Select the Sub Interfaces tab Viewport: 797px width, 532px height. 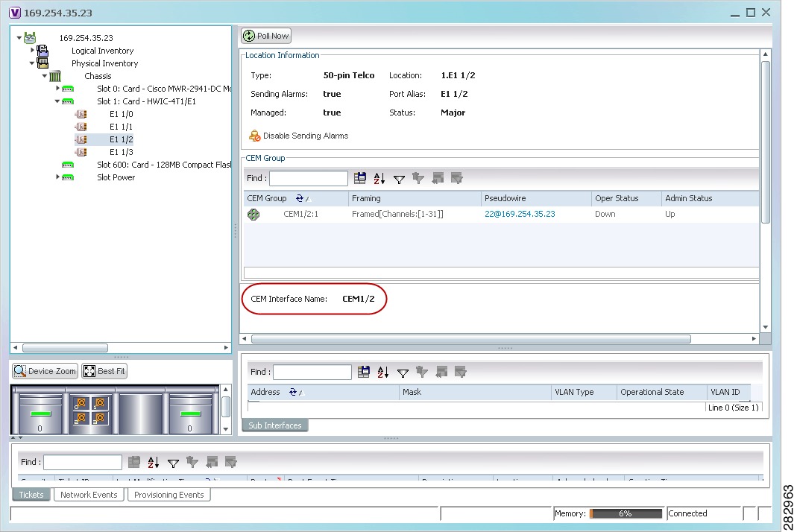point(275,425)
